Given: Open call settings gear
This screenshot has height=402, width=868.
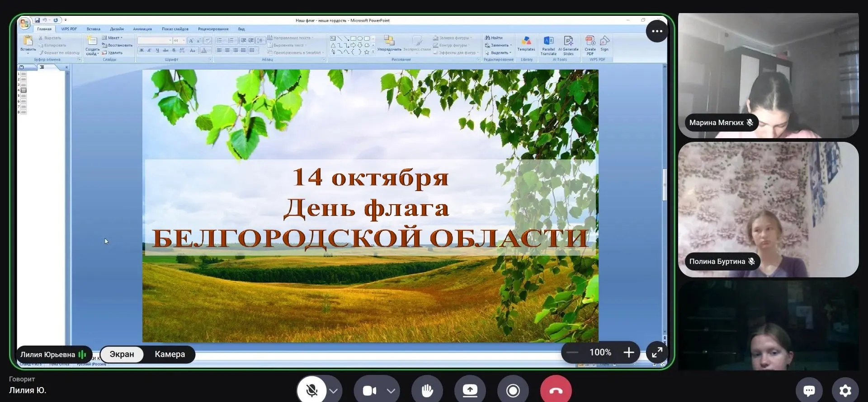Looking at the screenshot, I should click(x=845, y=390).
